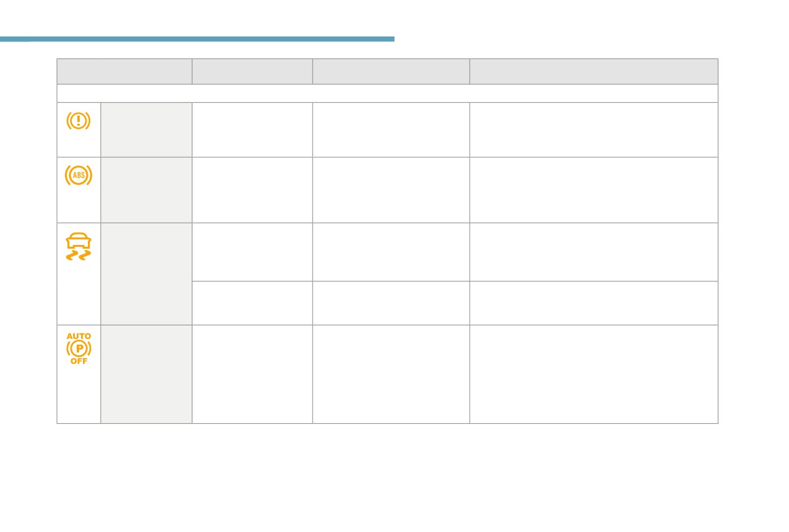Select the ABS warning lamp icon
Viewport: 789px width, 532px height.
tap(79, 175)
